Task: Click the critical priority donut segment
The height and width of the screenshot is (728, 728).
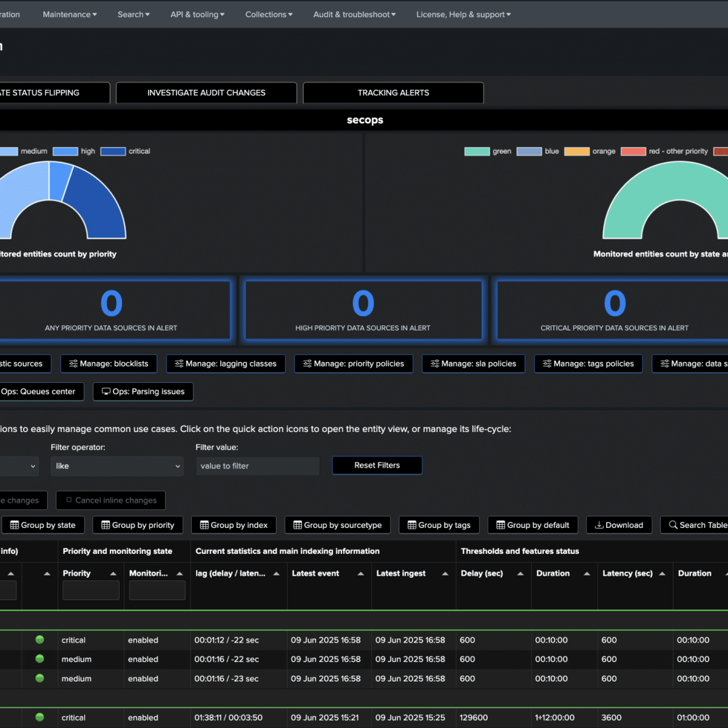Action: coord(96,203)
